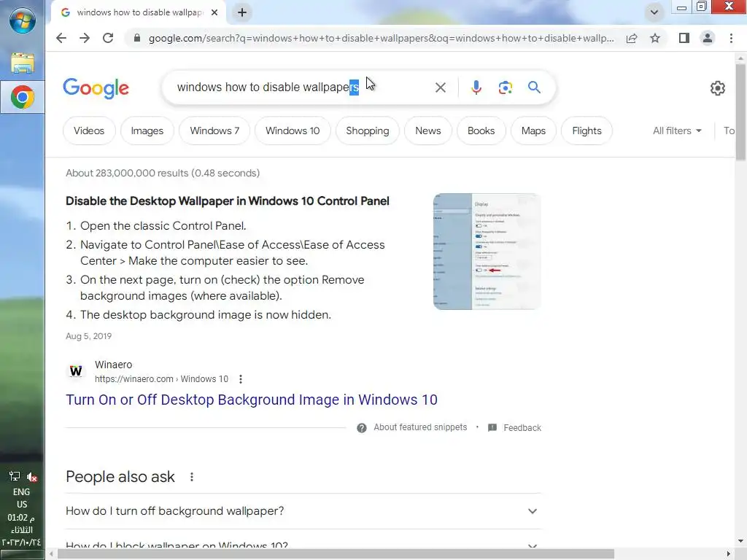Select the Windows 7 filter chip

tap(214, 131)
